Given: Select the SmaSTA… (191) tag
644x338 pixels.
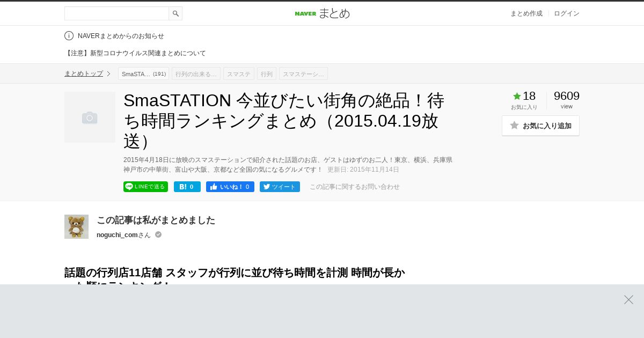Looking at the screenshot, I should click(x=143, y=74).
